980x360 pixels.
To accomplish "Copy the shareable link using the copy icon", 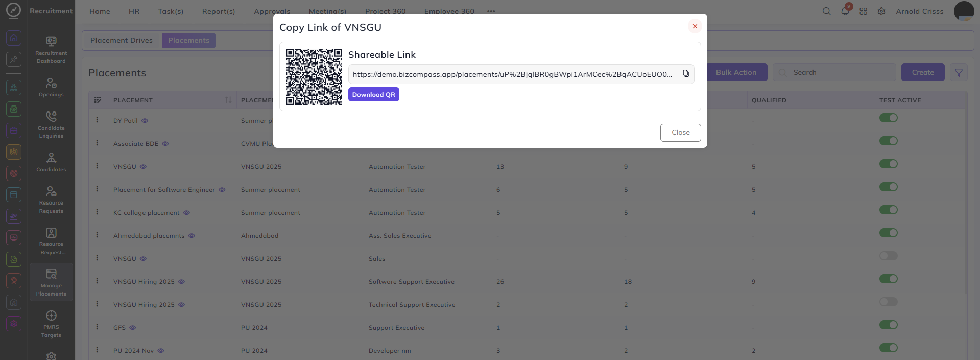I will coord(686,74).
